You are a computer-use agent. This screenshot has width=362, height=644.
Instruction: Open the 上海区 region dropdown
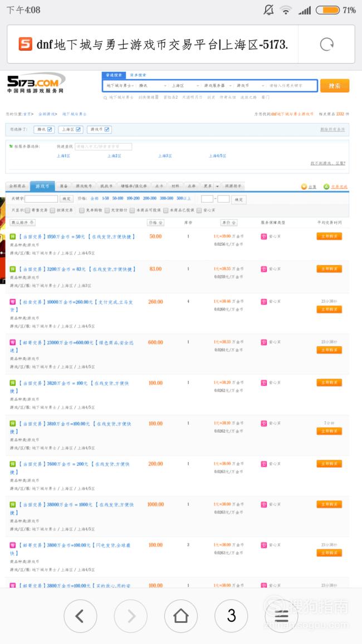pyautogui.click(x=185, y=85)
